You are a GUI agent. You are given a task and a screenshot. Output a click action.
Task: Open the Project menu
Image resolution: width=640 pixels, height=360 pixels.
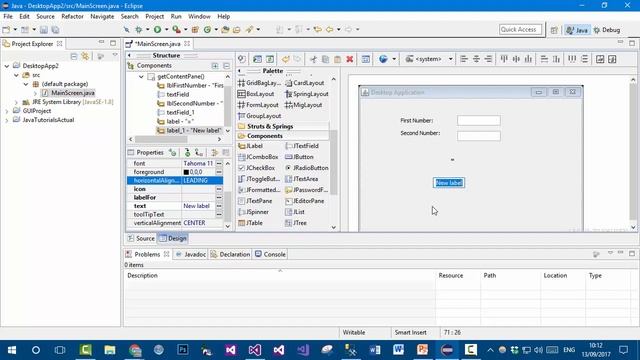154,16
